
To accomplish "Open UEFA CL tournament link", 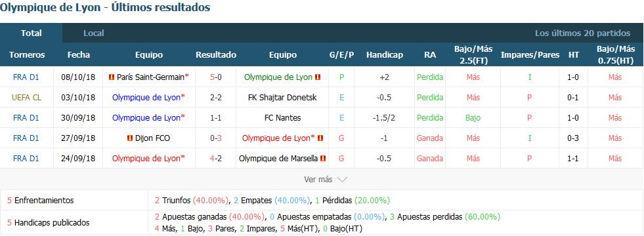I will [27, 97].
